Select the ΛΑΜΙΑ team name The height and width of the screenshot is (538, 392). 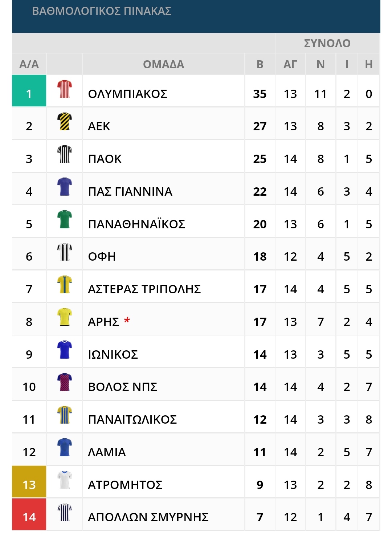pyautogui.click(x=107, y=452)
